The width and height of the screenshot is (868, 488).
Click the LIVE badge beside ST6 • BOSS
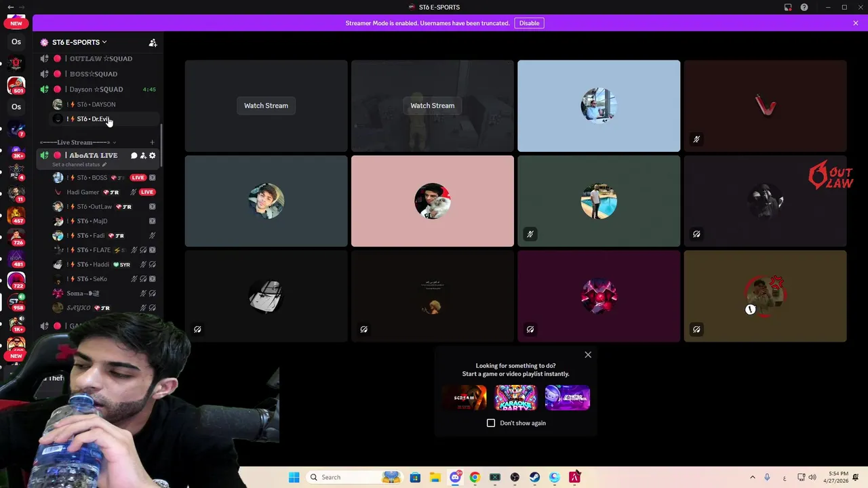(138, 178)
